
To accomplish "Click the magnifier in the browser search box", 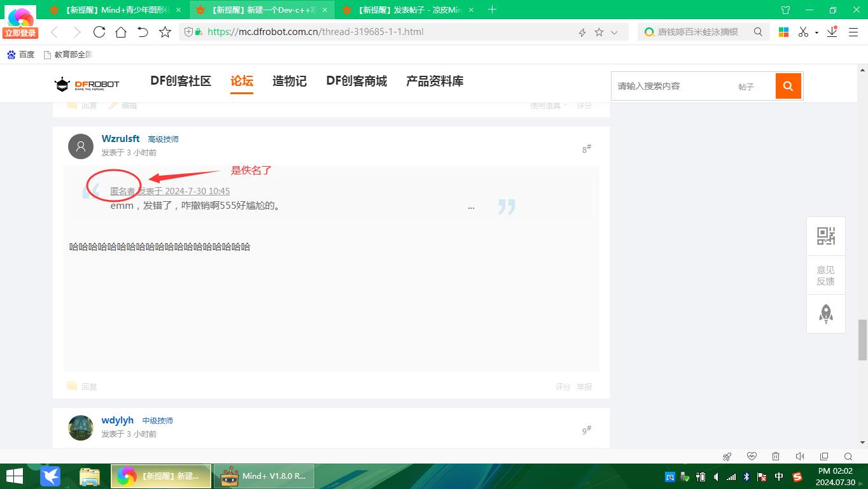I will pyautogui.click(x=758, y=32).
